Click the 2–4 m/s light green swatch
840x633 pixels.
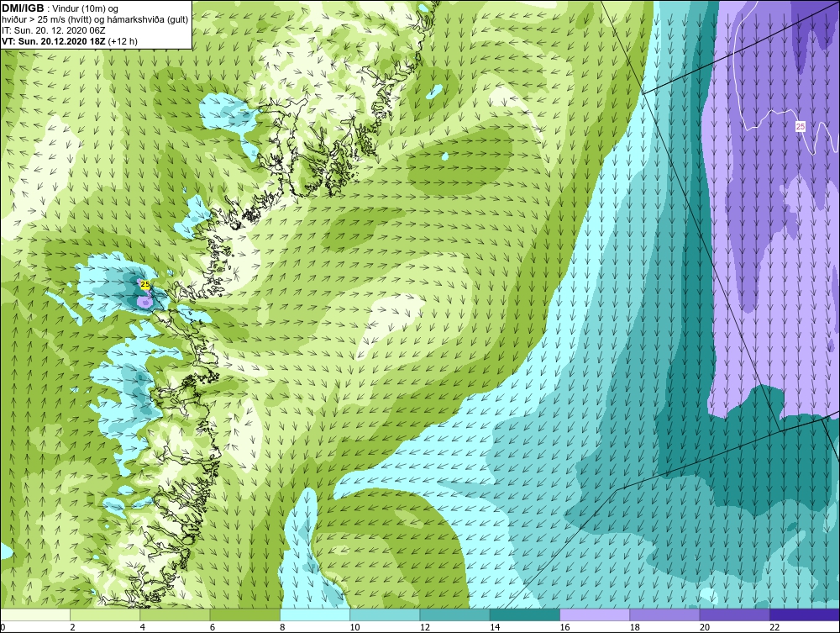tap(105, 615)
